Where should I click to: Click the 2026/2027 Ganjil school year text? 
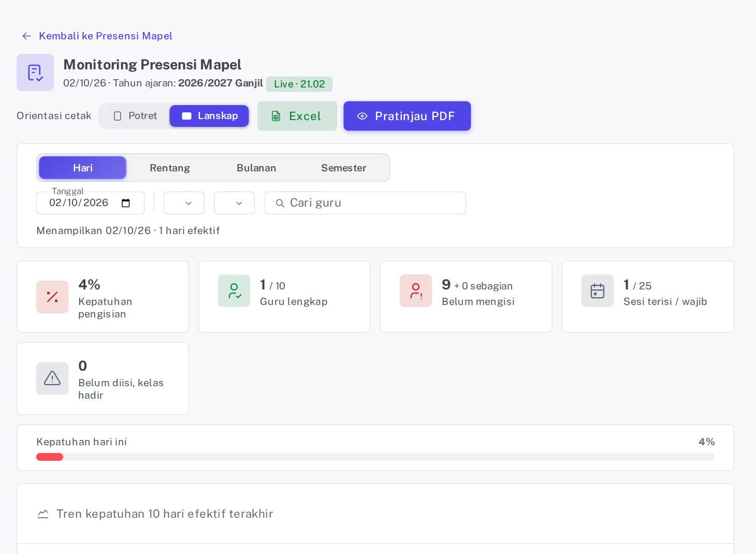(221, 83)
